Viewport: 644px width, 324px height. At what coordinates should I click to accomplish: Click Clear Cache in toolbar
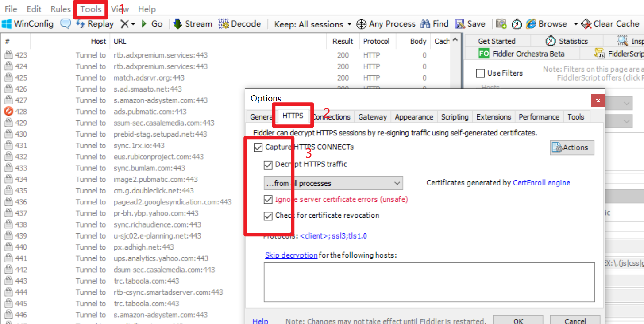pyautogui.click(x=610, y=24)
